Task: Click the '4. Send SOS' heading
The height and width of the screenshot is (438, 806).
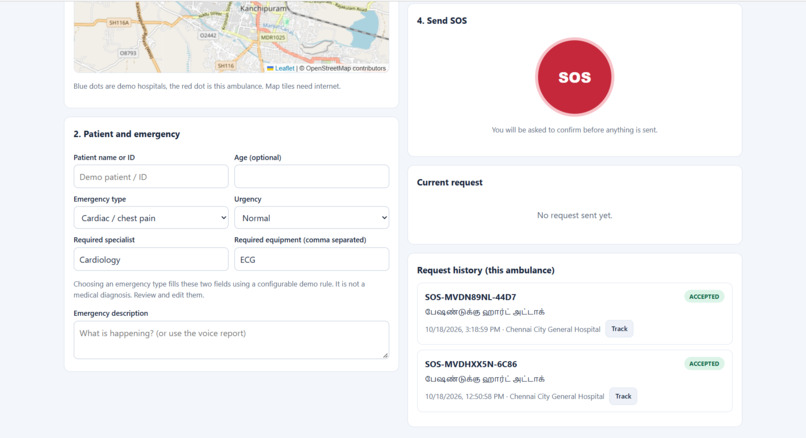Action: click(442, 21)
